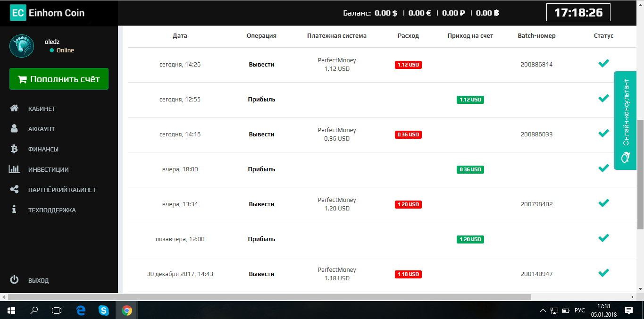This screenshot has height=319, width=644.
Task: Click the taskbar search magnifier icon
Action: click(x=34, y=311)
